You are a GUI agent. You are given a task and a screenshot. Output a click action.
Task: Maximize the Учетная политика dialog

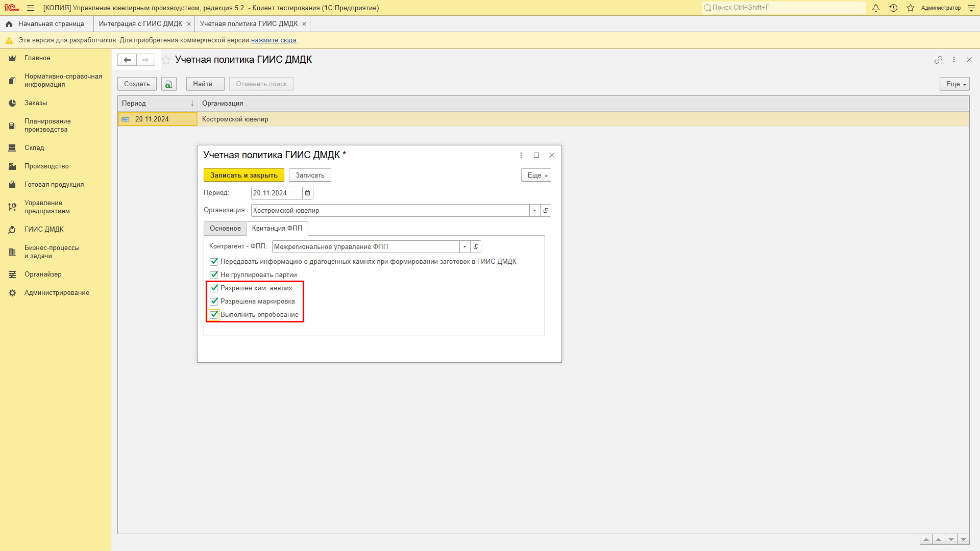click(x=536, y=155)
